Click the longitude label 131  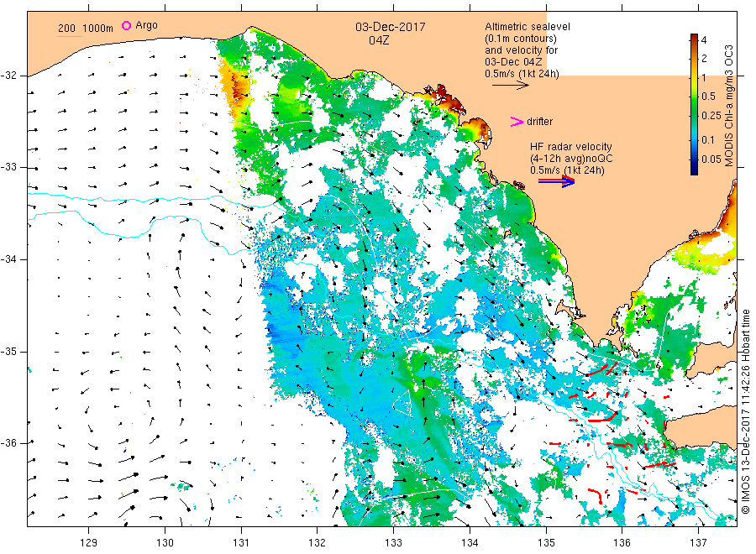coord(241,543)
